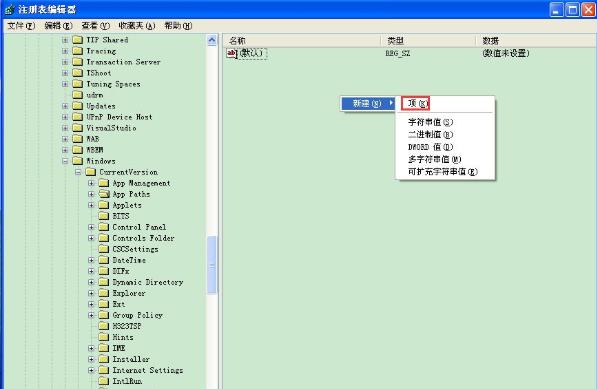Click the DIFx folder icon

104,271
